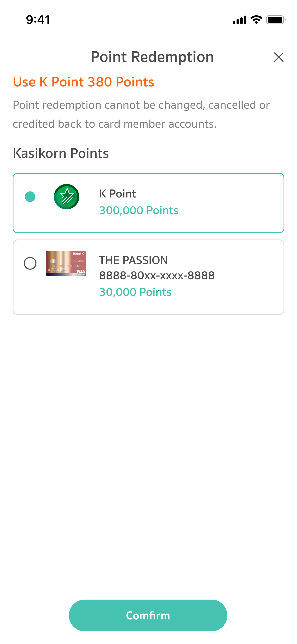Image resolution: width=297 pixels, height=644 pixels.
Task: Click the green K Point star icon
Action: [67, 197]
